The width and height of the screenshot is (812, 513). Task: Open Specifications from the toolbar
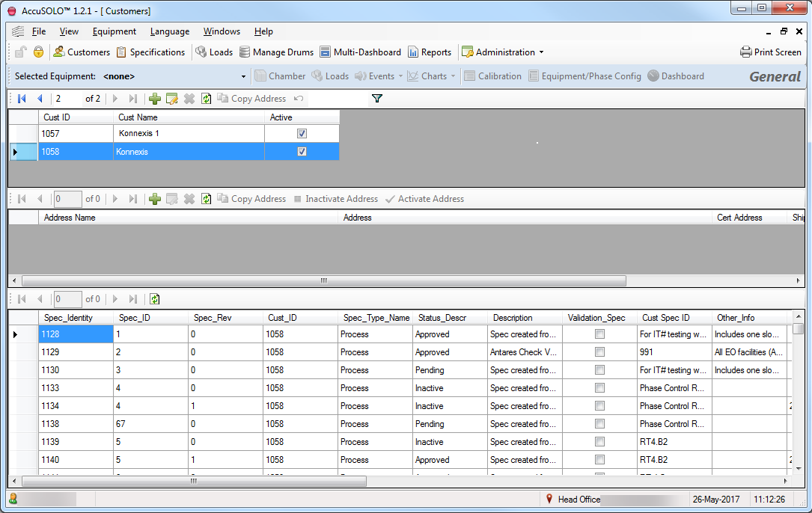(x=121, y=52)
